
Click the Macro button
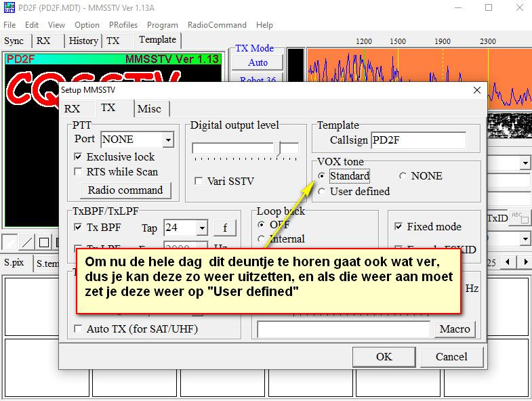click(455, 329)
